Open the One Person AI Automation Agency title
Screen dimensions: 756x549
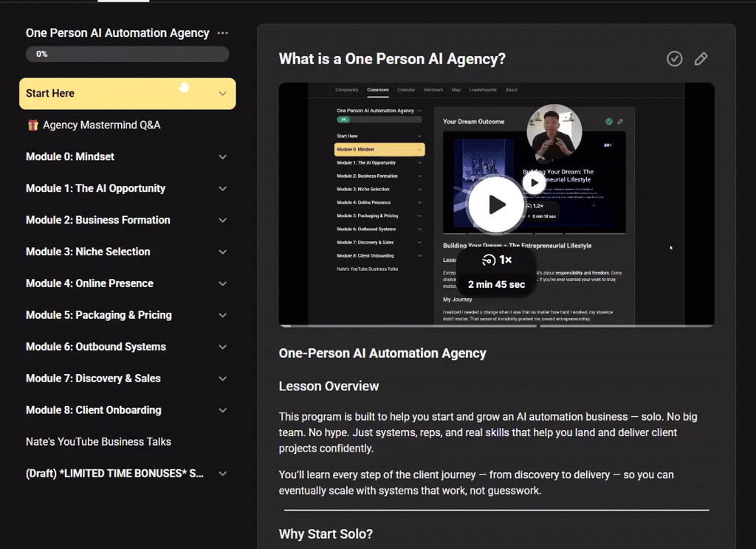[x=117, y=32]
